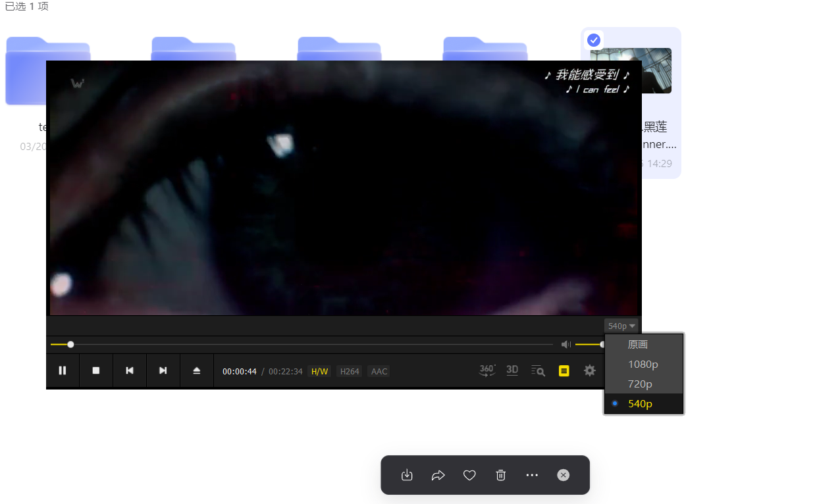Viewport: 815px width, 504px height.
Task: Expand the 540p quality dropdown
Action: (x=621, y=326)
